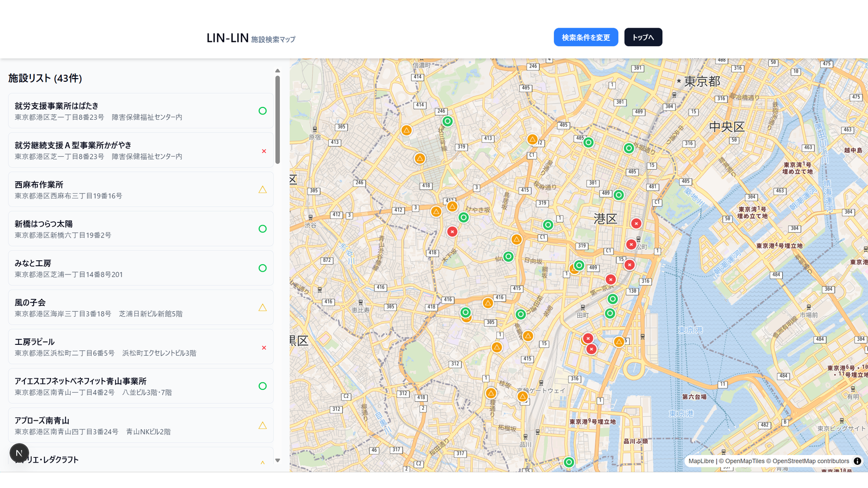Select facility 就労継続支援A型事業所かがやき in the list

(141, 150)
